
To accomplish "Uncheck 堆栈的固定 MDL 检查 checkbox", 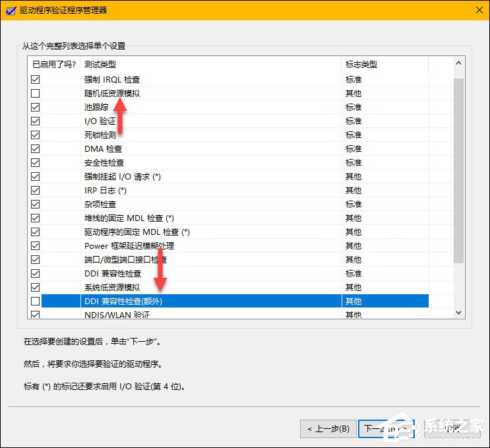I will pyautogui.click(x=36, y=218).
